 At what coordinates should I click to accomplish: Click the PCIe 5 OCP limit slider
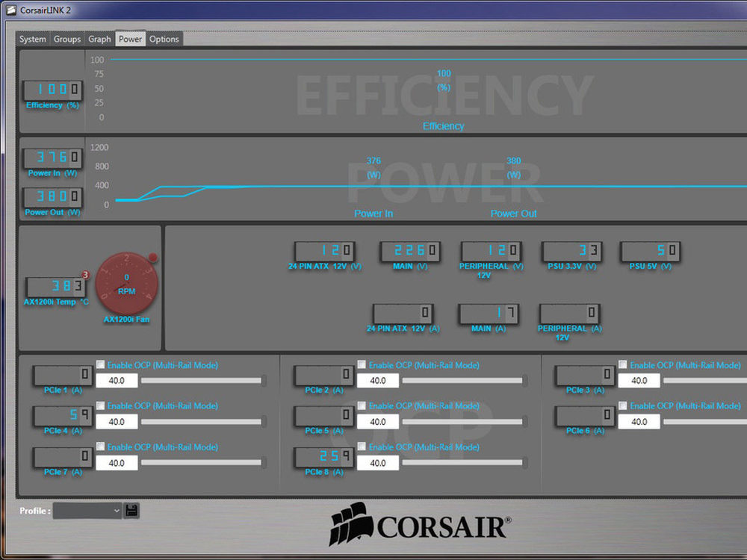tap(465, 421)
